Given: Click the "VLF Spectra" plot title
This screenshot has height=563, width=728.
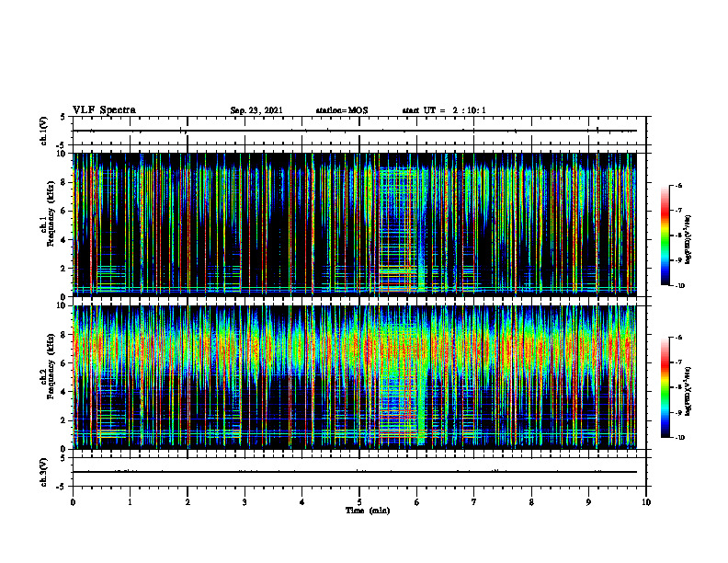Looking at the screenshot, I should (104, 110).
